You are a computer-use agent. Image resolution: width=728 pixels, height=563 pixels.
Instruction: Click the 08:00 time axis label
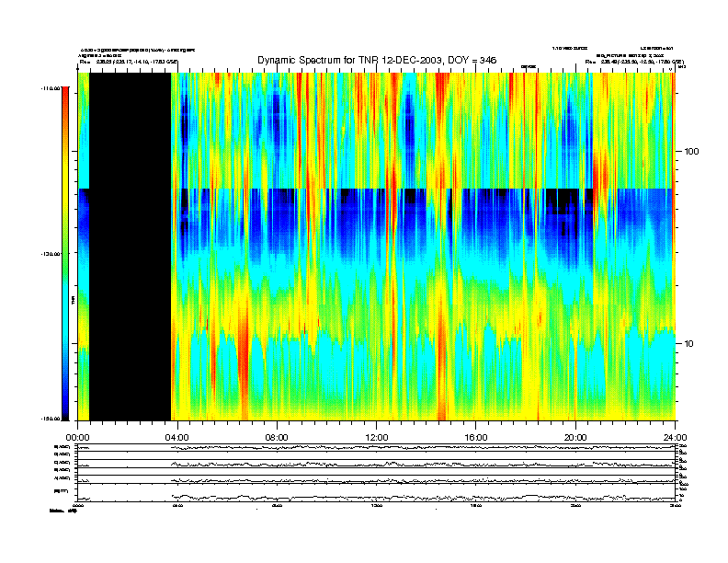277,438
